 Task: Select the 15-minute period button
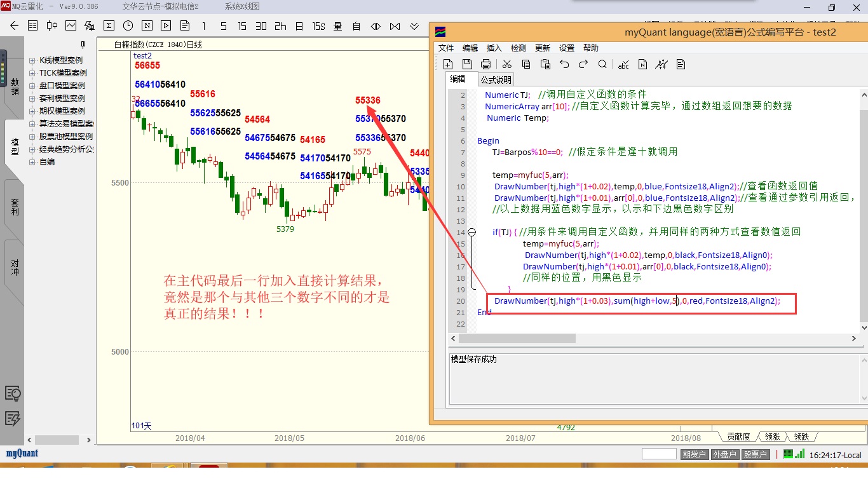click(x=242, y=26)
